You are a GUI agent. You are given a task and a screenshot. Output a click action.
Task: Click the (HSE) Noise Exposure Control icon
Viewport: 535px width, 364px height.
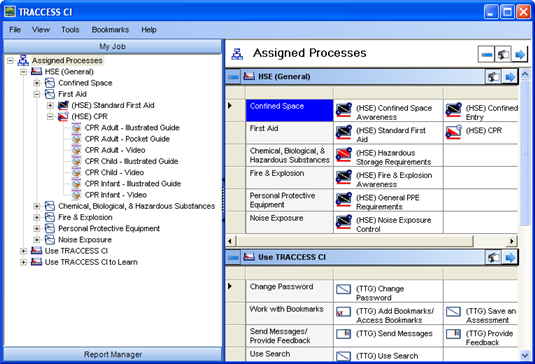pyautogui.click(x=344, y=222)
